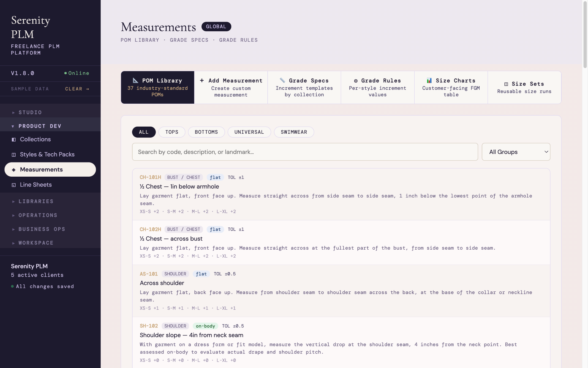Screen dimensions: 588x368
Task: Click "½ Chest — across bust" title
Action: coord(171,239)
